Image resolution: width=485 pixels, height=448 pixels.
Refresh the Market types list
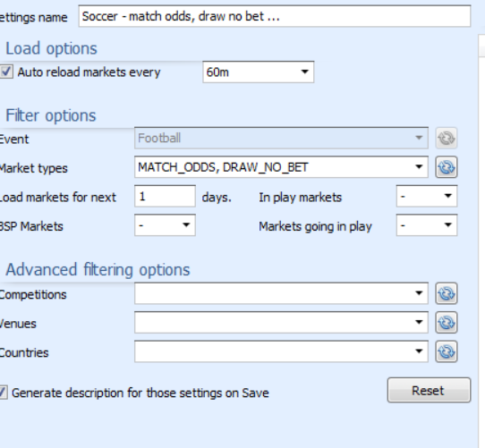[446, 167]
